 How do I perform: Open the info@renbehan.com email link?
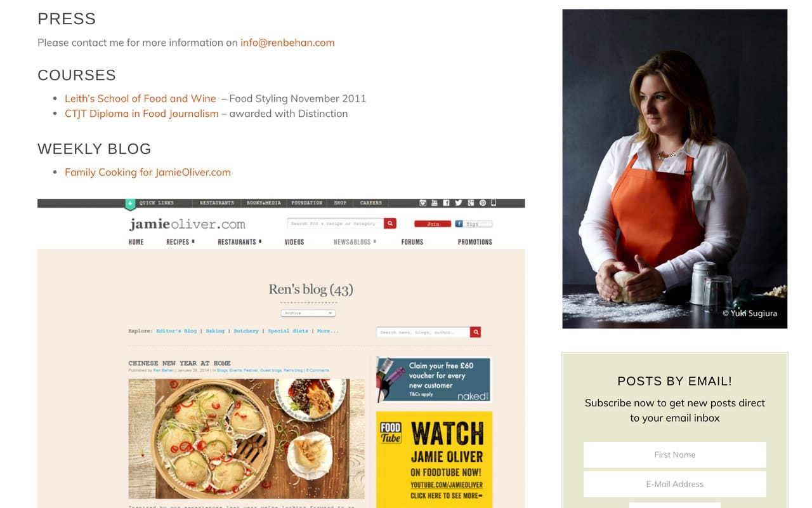[x=287, y=43]
